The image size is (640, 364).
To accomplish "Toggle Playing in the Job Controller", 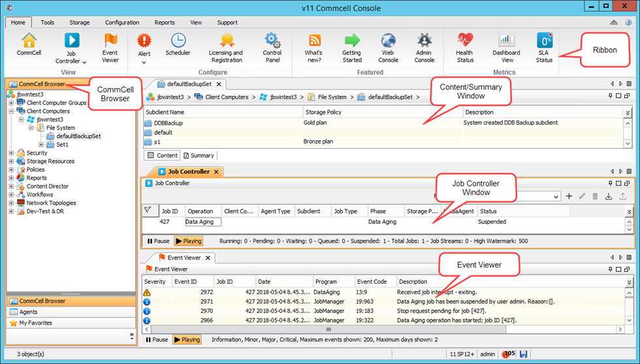I will 188,241.
